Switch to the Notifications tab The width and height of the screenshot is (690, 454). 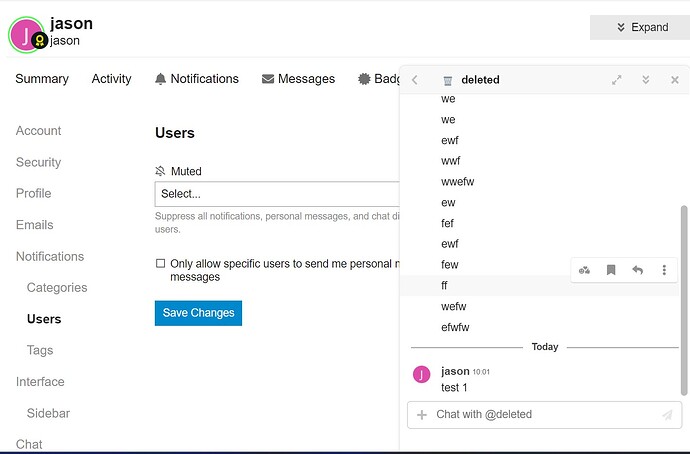(x=197, y=79)
